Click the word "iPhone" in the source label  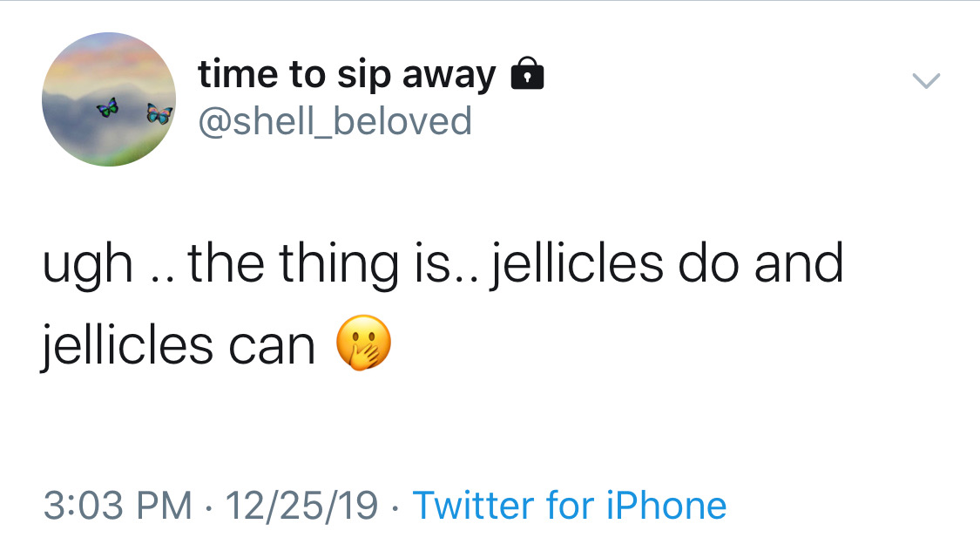coord(668,505)
